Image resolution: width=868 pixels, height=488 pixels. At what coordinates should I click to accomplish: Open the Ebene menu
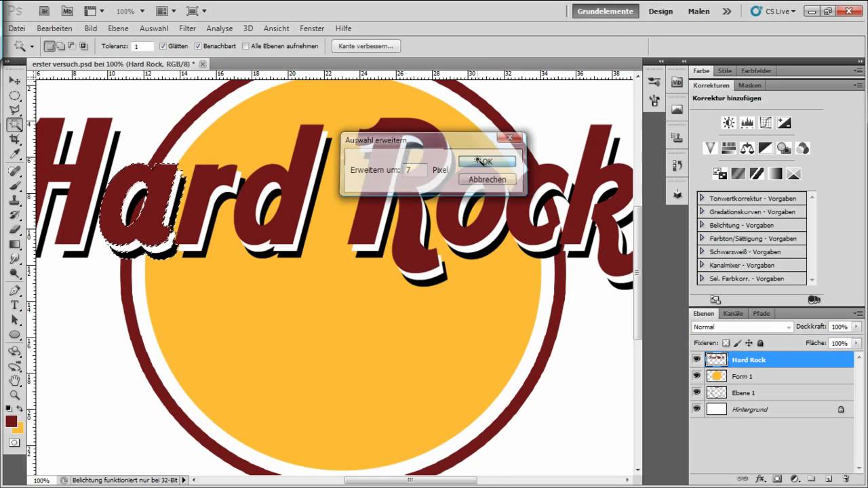(x=118, y=28)
